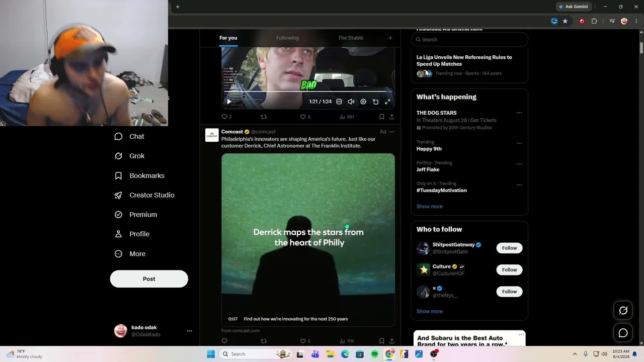The image size is (644, 362).
Task: Repost the Comcast ad post
Action: (x=263, y=341)
